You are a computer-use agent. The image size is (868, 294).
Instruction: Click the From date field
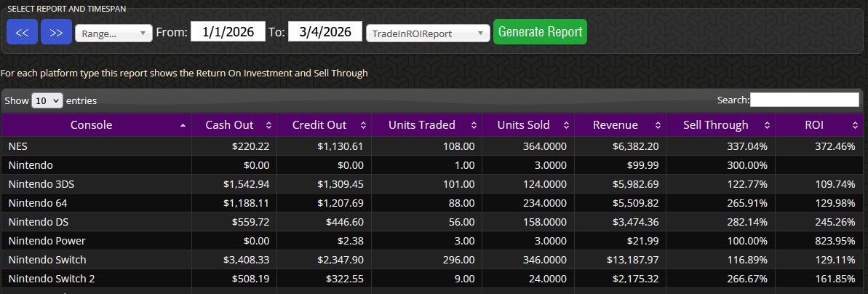click(x=228, y=32)
